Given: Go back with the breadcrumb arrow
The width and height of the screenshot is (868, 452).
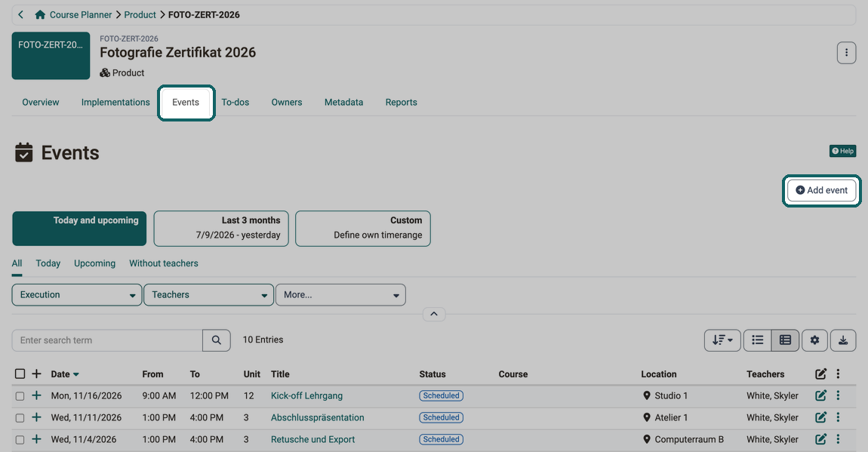Looking at the screenshot, I should (20, 14).
